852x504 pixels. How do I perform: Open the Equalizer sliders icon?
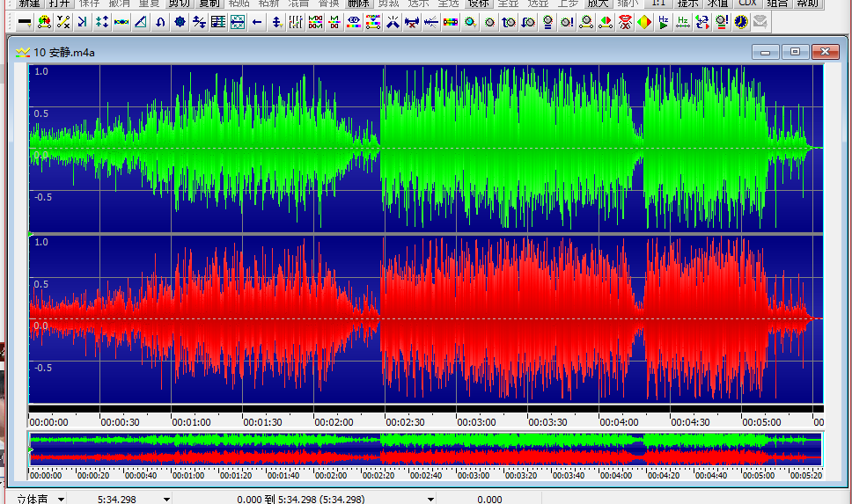pos(297,22)
